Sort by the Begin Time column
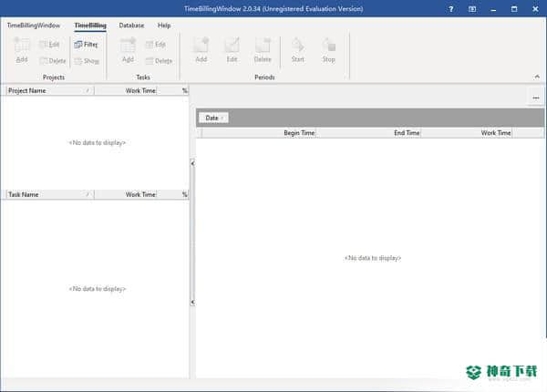The width and height of the screenshot is (547, 392). (x=259, y=133)
